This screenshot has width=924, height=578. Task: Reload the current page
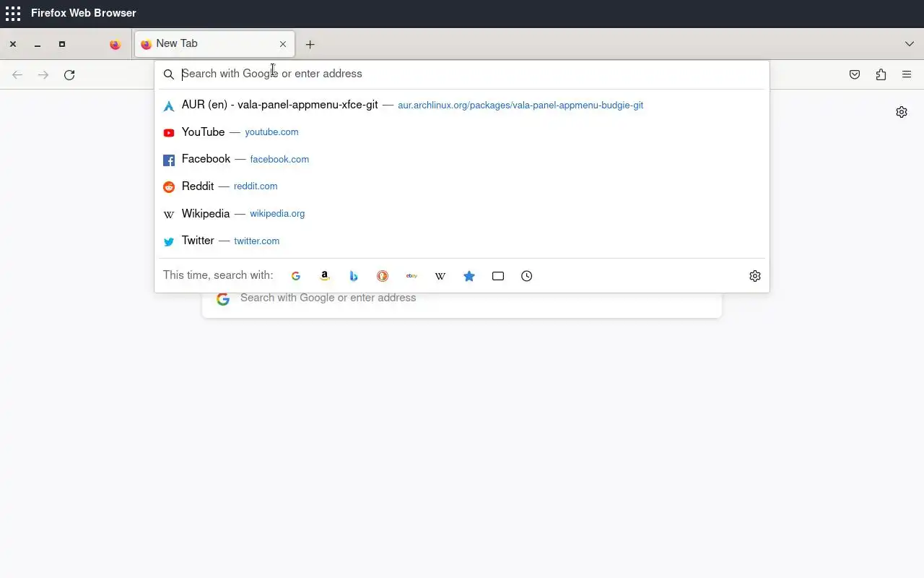tap(69, 74)
